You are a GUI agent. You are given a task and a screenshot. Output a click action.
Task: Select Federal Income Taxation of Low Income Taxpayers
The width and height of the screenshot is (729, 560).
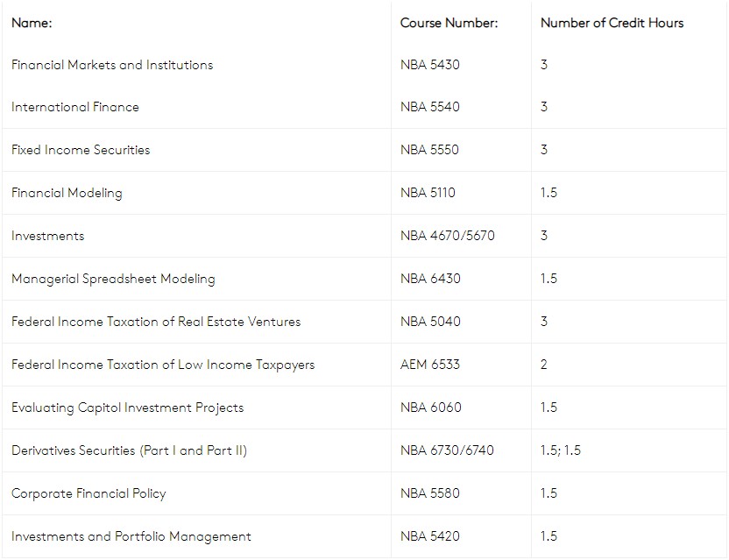pyautogui.click(x=163, y=365)
